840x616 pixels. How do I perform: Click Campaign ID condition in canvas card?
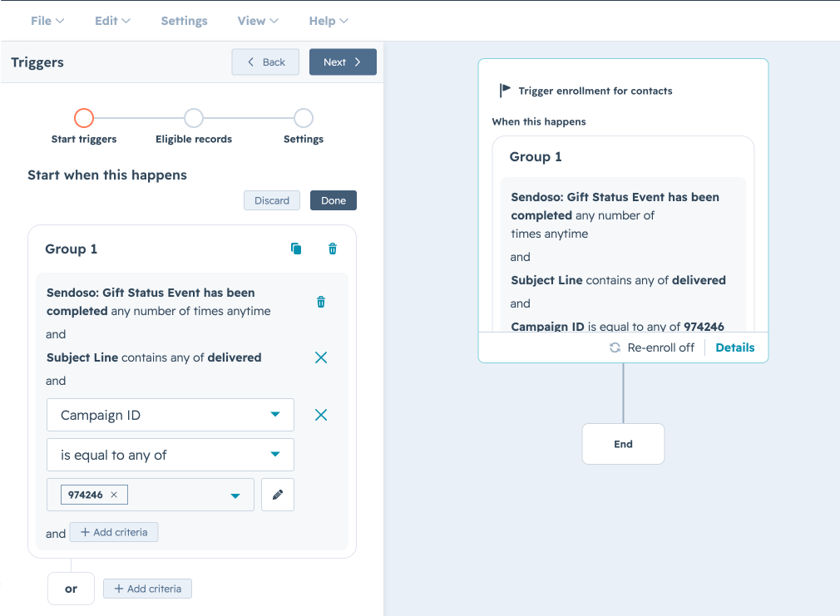click(x=617, y=326)
